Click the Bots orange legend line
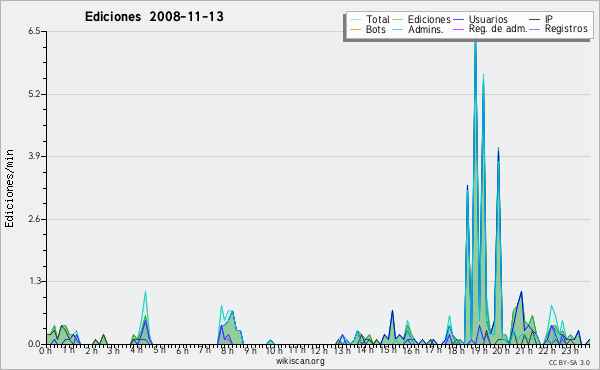 (355, 29)
